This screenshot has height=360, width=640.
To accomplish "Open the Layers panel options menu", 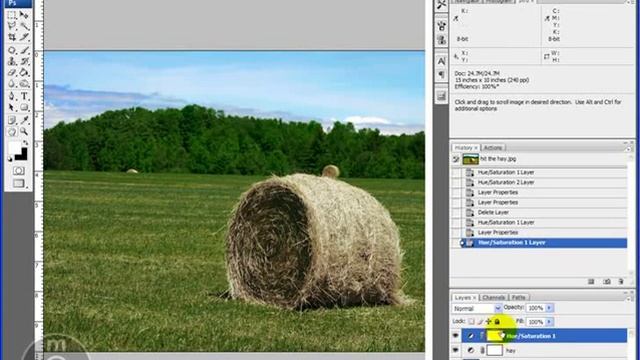I will pyautogui.click(x=629, y=298).
